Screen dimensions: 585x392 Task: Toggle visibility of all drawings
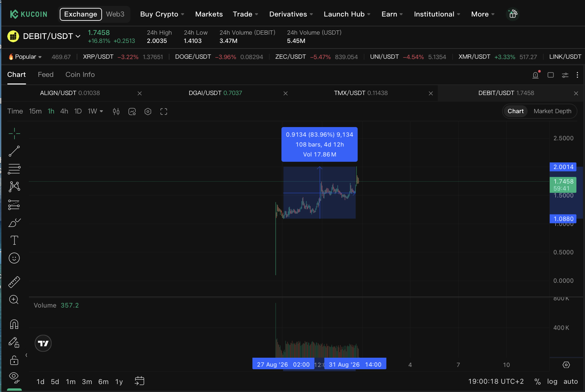[x=14, y=377]
